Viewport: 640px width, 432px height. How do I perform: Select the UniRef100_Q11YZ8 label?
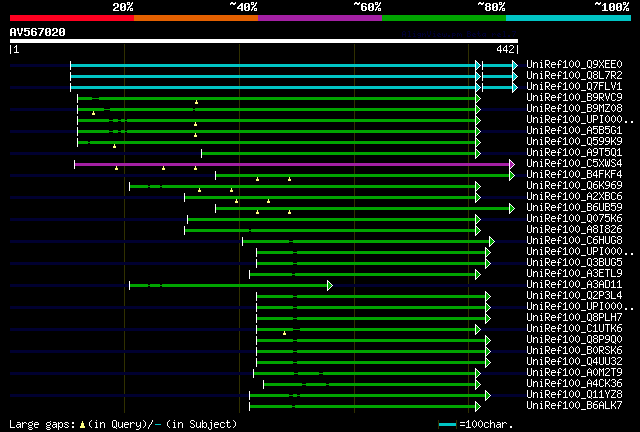click(x=574, y=395)
